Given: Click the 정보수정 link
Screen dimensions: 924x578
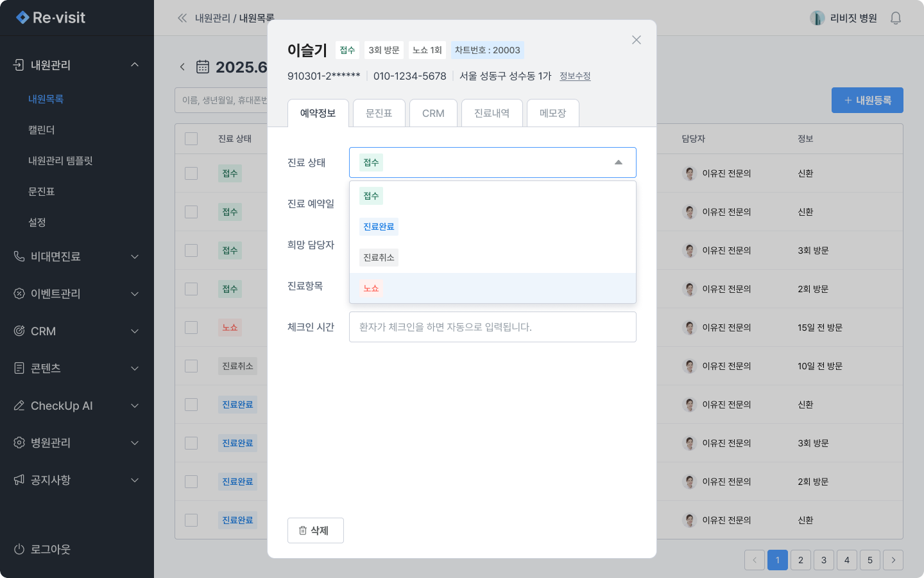Looking at the screenshot, I should tap(575, 76).
